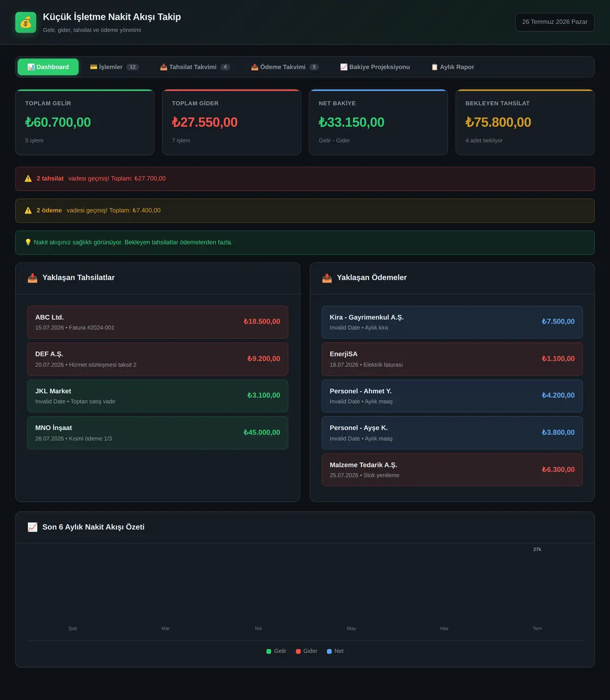Click the 'Şub' month label on the chart
Image resolution: width=610 pixels, height=700 pixels.
73,629
